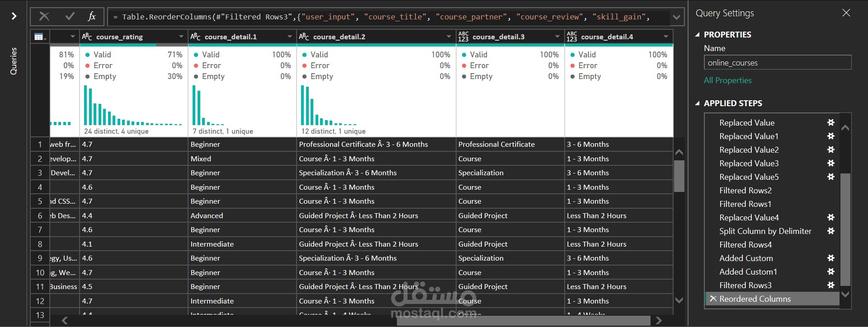868x327 pixels.
Task: Select row number 1 header
Action: pyautogui.click(x=40, y=144)
